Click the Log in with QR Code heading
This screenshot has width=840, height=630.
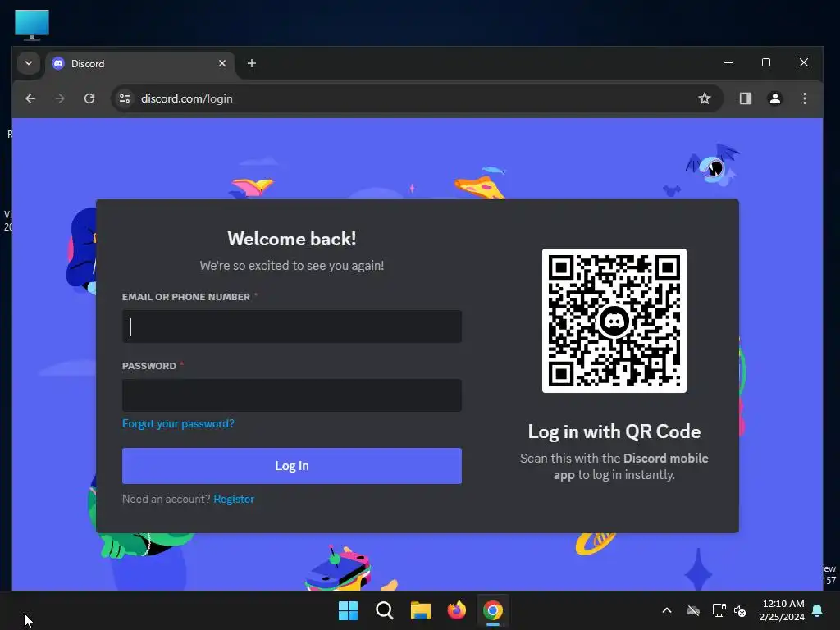[x=614, y=431]
